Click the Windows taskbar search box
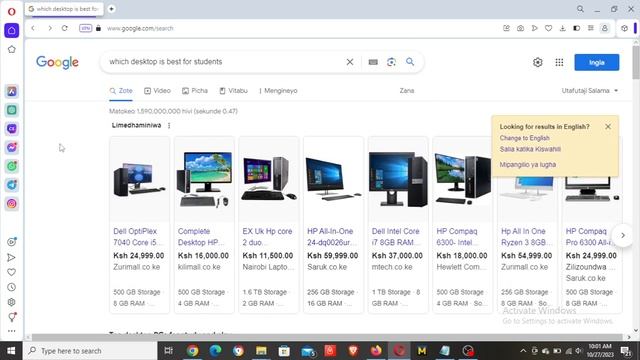 point(90,351)
